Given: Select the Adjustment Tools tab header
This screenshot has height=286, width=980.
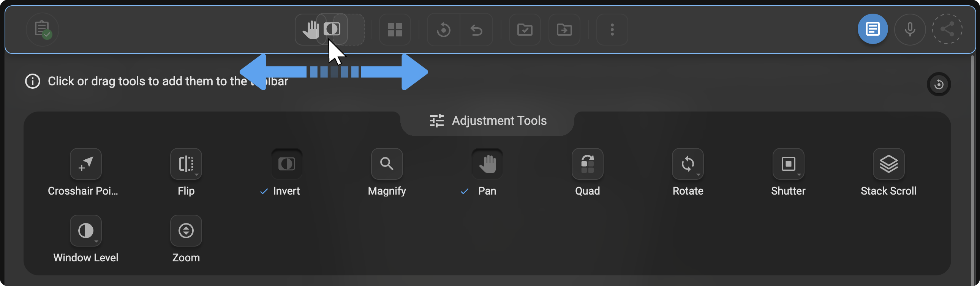Looking at the screenshot, I should 487,121.
